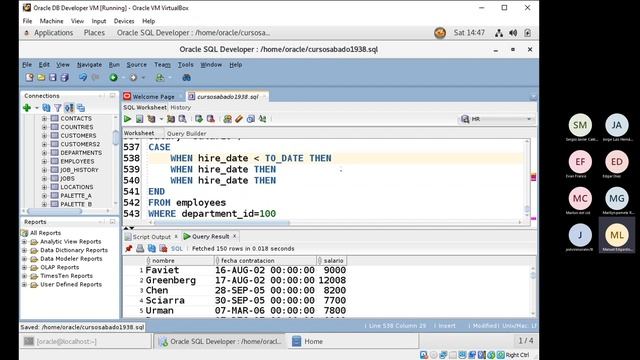Click the editor horizontal scrollbar
This screenshot has height=360, width=640.
(221, 223)
